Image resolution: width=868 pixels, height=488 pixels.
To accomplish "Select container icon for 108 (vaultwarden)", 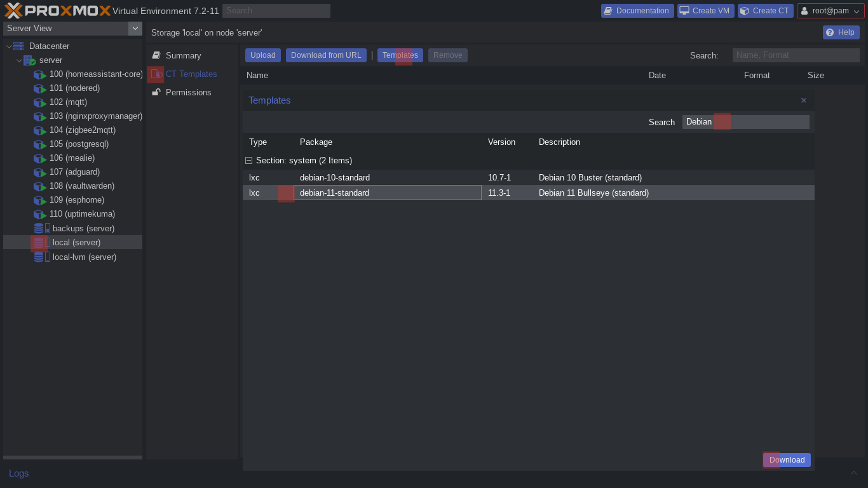I will [x=40, y=186].
